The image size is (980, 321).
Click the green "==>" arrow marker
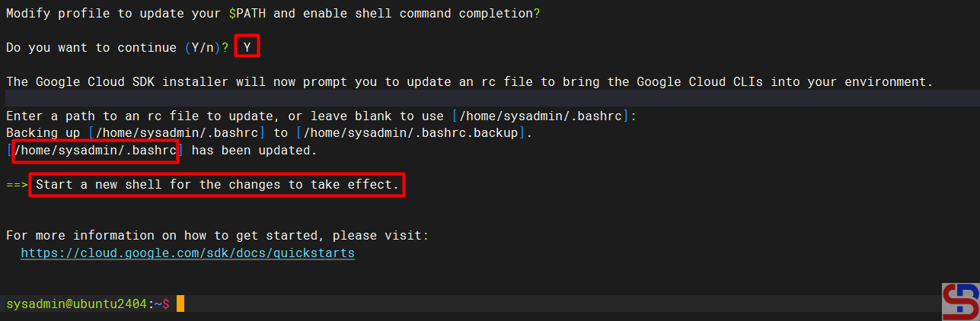[17, 185]
